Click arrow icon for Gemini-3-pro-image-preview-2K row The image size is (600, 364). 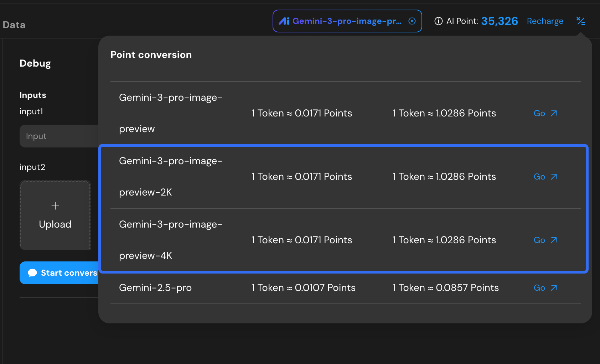[x=554, y=177]
